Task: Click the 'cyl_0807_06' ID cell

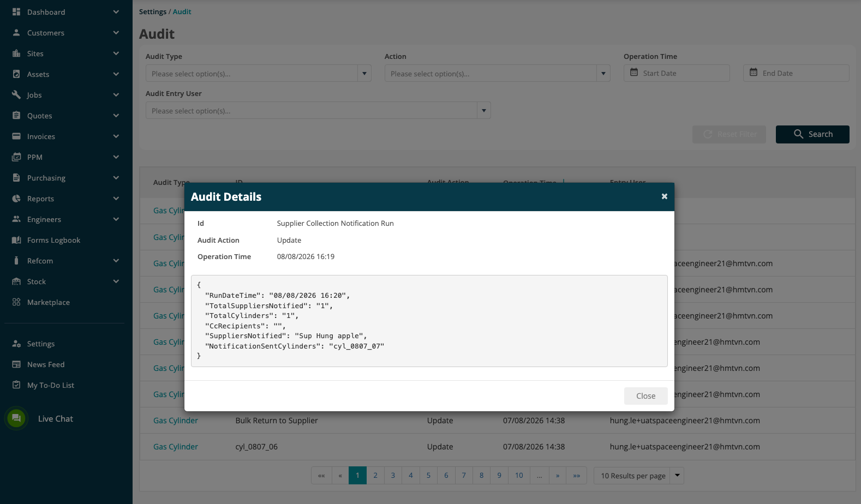Action: [x=256, y=447]
